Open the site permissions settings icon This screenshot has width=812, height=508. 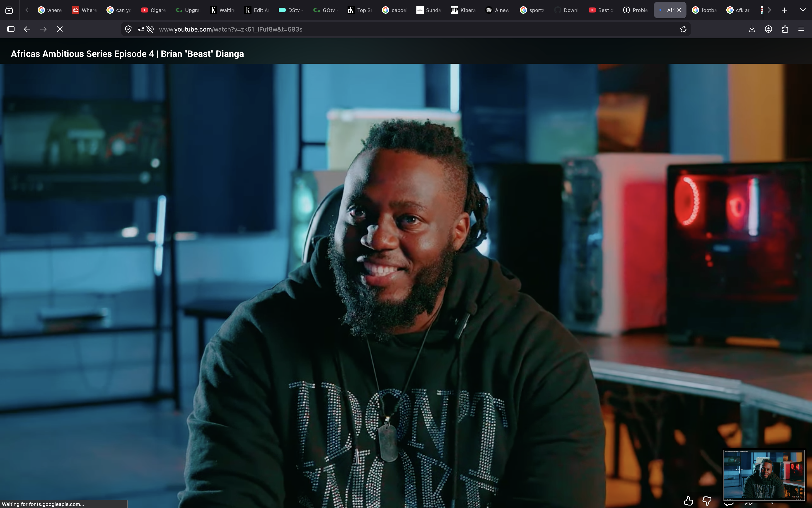pyautogui.click(x=141, y=29)
